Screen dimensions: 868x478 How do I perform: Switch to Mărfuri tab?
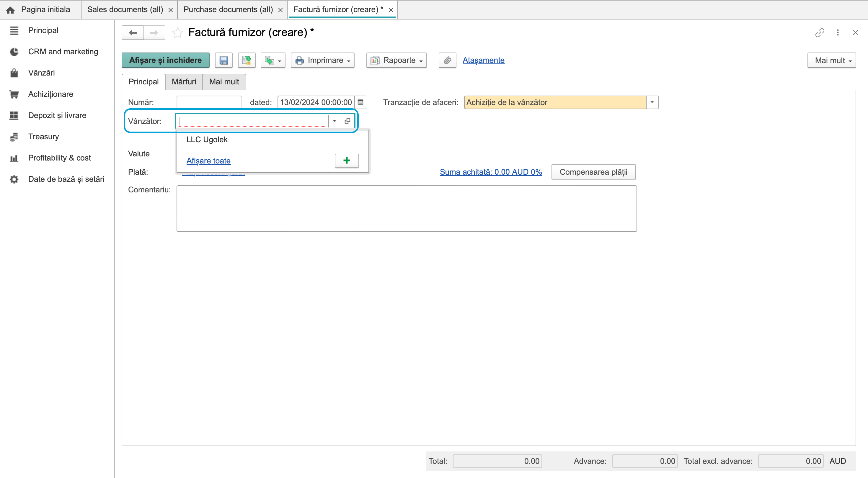pyautogui.click(x=184, y=82)
